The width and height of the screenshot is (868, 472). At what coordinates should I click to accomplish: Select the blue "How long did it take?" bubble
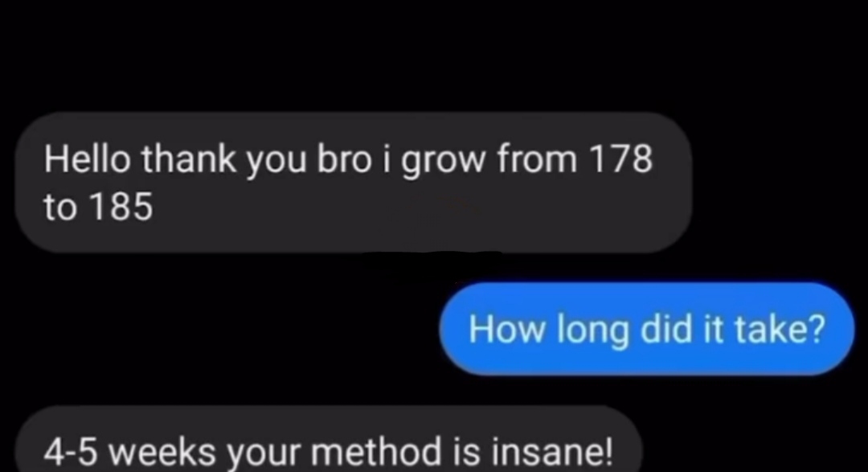(x=646, y=329)
